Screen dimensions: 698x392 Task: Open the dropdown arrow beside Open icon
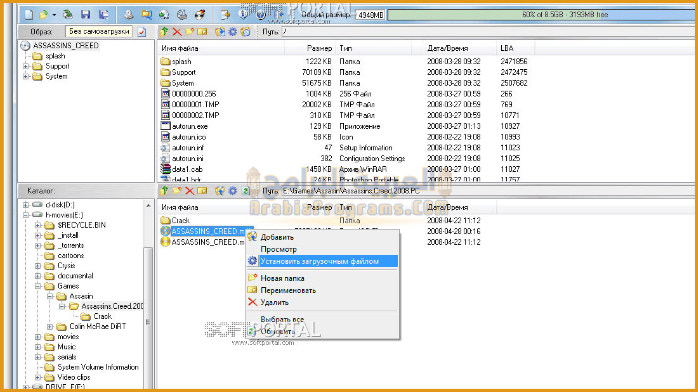pos(54,15)
